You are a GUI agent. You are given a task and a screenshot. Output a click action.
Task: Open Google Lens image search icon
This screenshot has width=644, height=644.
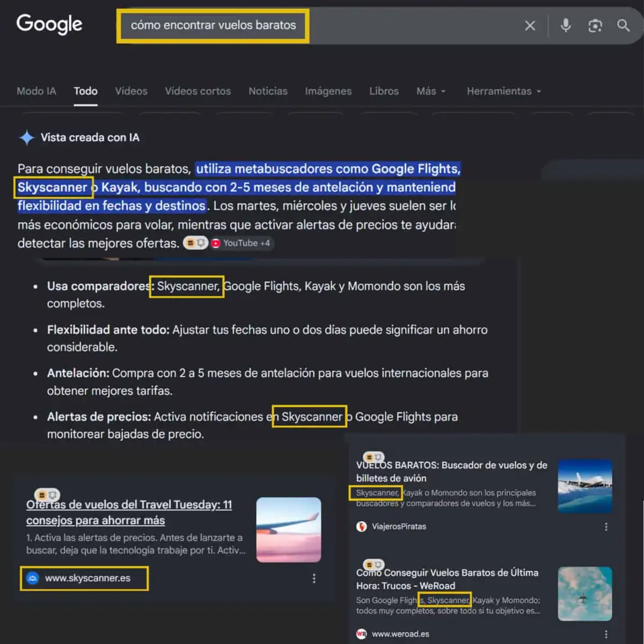[595, 25]
